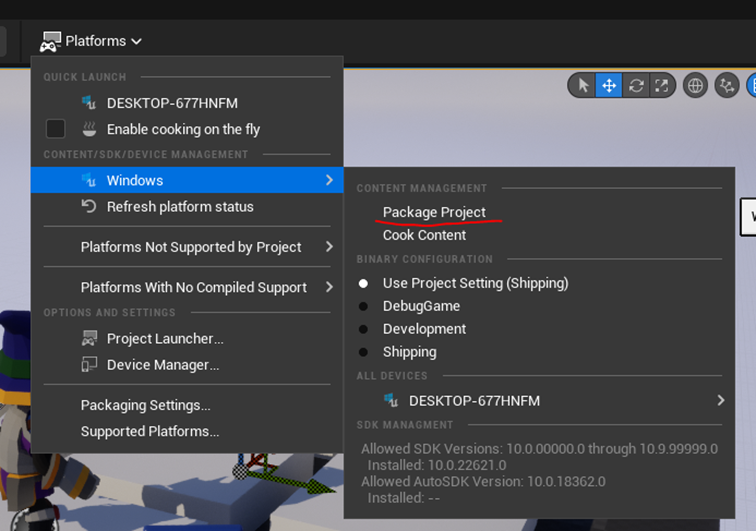This screenshot has height=531, width=756.
Task: Open Project Launcher...
Action: click(187, 339)
